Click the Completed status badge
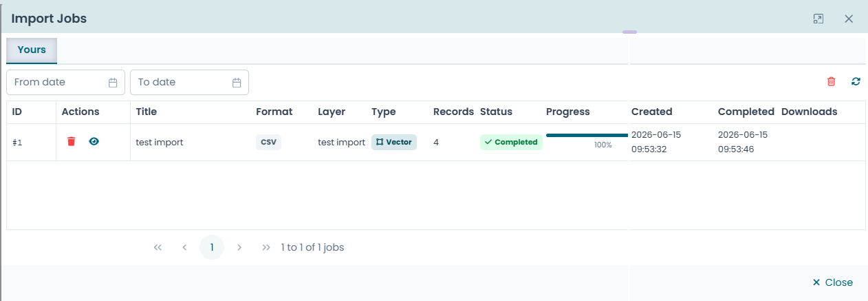The height and width of the screenshot is (301, 868). click(x=511, y=142)
